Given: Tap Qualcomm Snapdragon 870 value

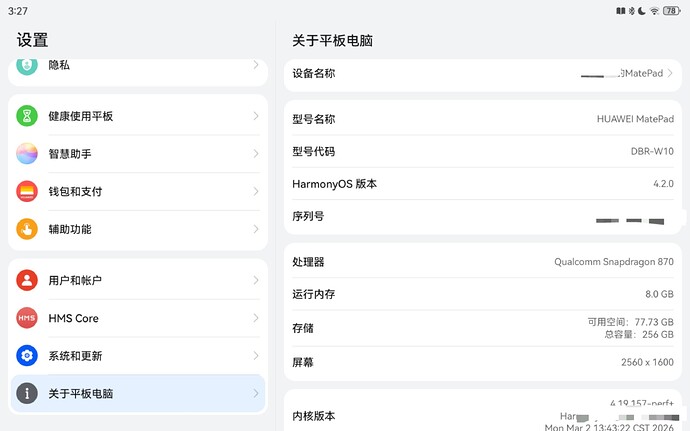Looking at the screenshot, I should (x=614, y=262).
